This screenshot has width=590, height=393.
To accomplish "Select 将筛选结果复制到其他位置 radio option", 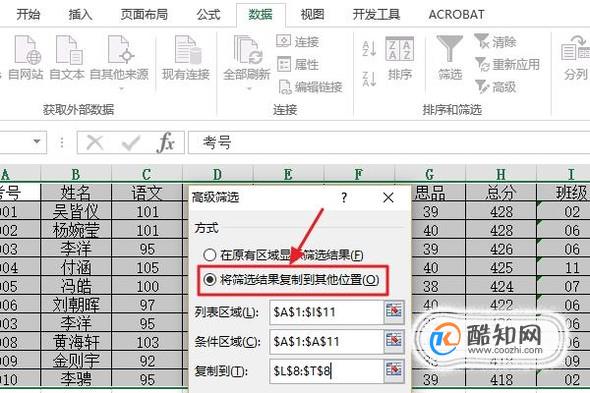I will (210, 279).
